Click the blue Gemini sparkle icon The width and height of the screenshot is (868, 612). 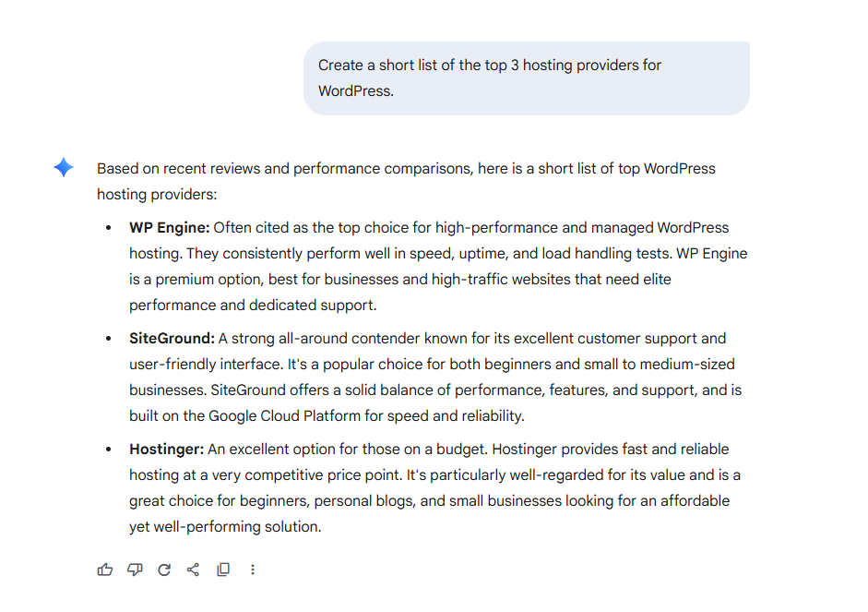pos(64,167)
